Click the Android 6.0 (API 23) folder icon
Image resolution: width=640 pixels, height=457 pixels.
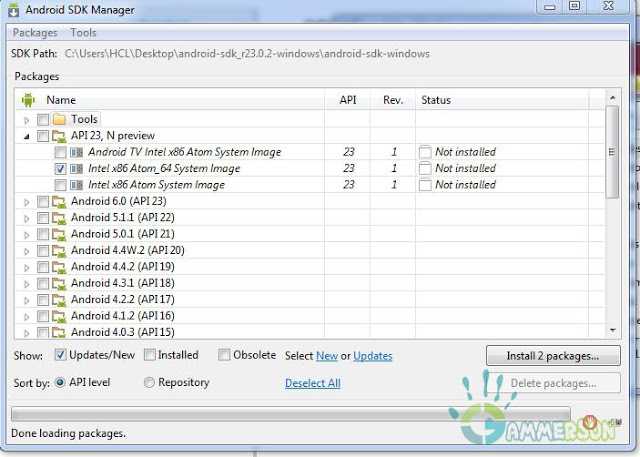point(59,201)
